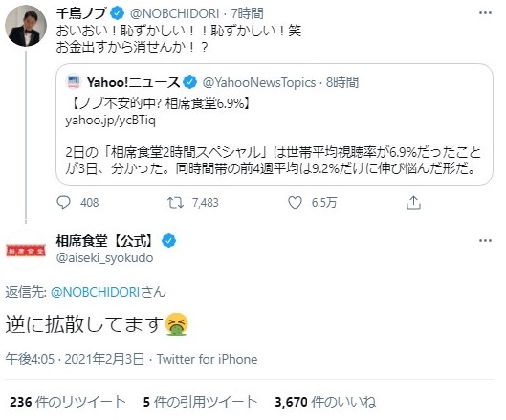Open the @aiseki_syokudo handle
Image resolution: width=506 pixels, height=420 pixels.
coord(104,258)
